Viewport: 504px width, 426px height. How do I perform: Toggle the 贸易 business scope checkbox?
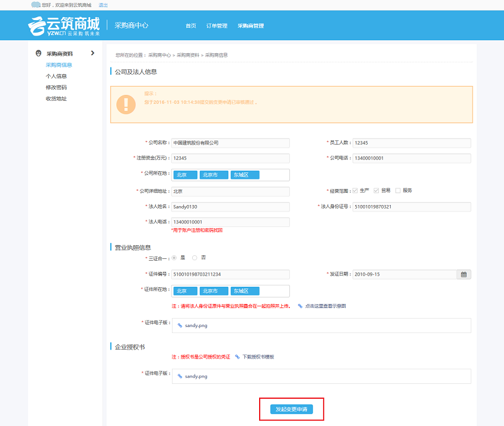pos(376,191)
